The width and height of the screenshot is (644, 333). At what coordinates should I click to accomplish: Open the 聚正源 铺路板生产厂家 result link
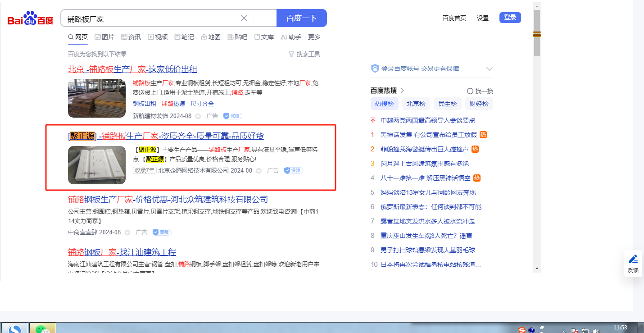click(166, 136)
